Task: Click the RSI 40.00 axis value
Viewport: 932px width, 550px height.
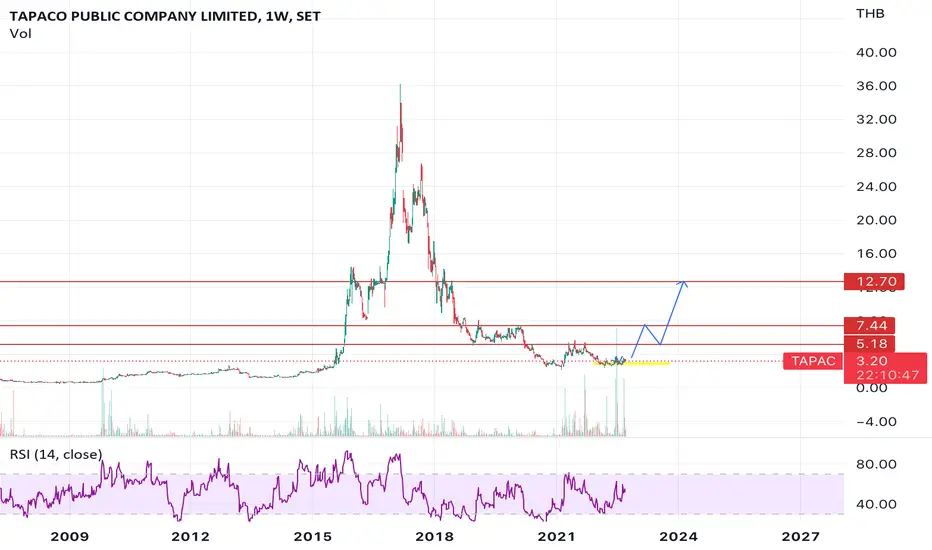Action: click(876, 504)
